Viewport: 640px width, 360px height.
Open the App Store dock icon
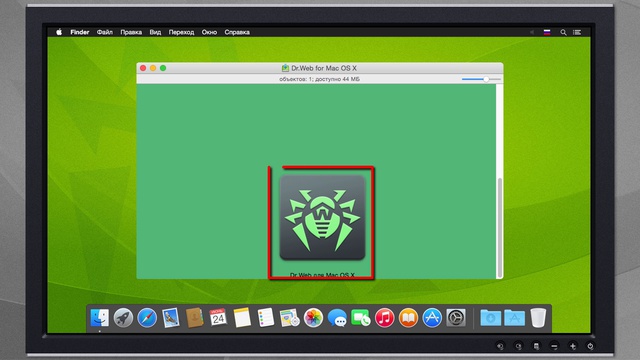[432, 318]
